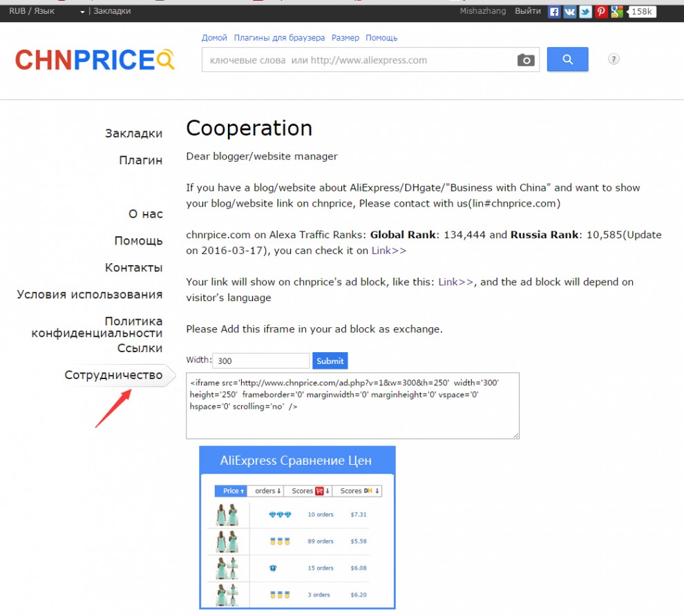Click the '15 orders' text
This screenshot has height=616, width=684.
(x=321, y=568)
